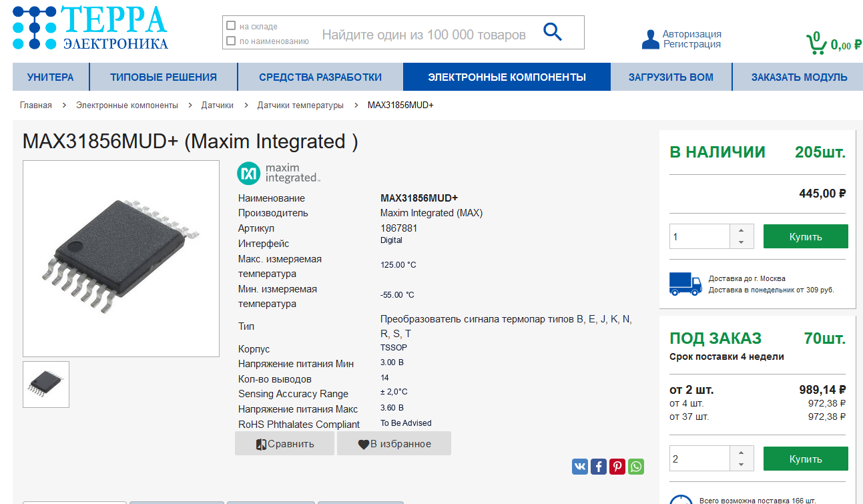Click the 'от 4 шт.' price tier

[687, 403]
